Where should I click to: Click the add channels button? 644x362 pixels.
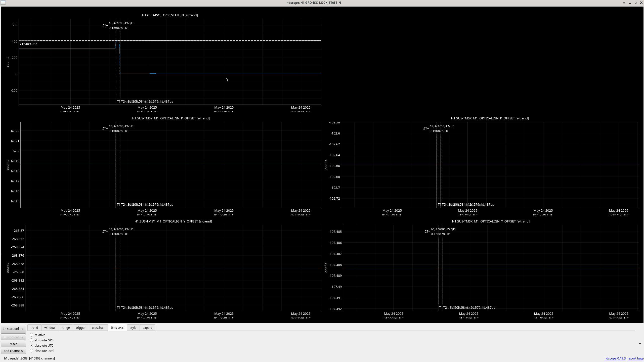click(x=13, y=351)
